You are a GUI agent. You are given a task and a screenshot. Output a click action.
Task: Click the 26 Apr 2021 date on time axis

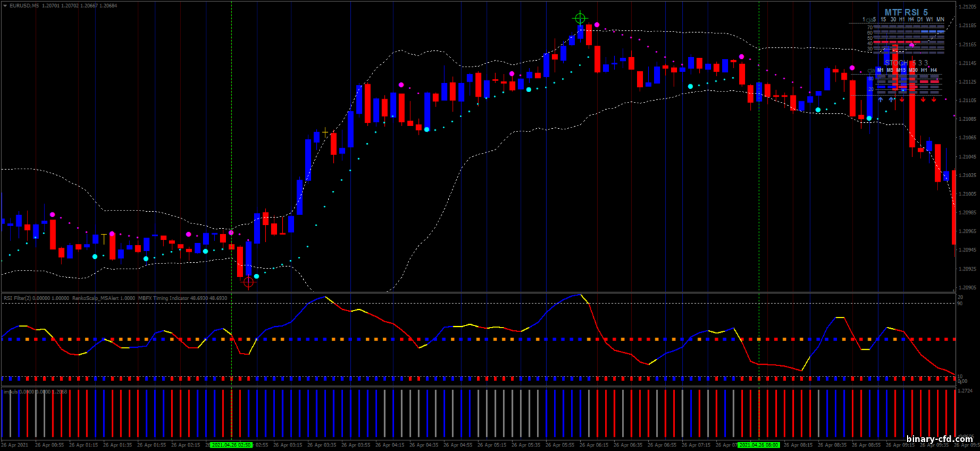point(14,445)
